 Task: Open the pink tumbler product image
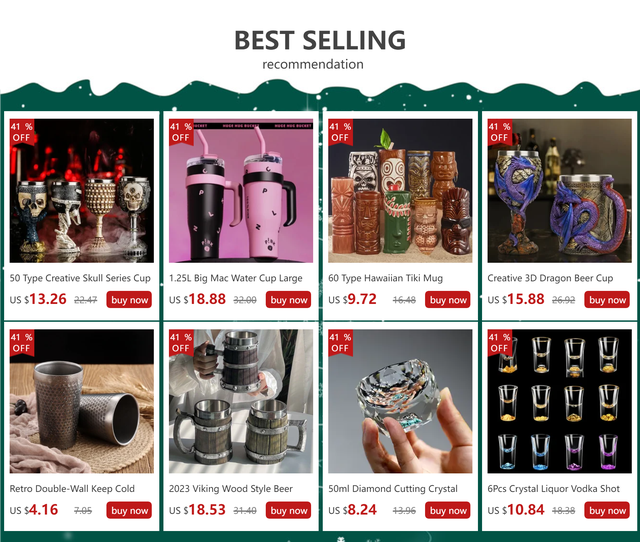click(x=241, y=191)
